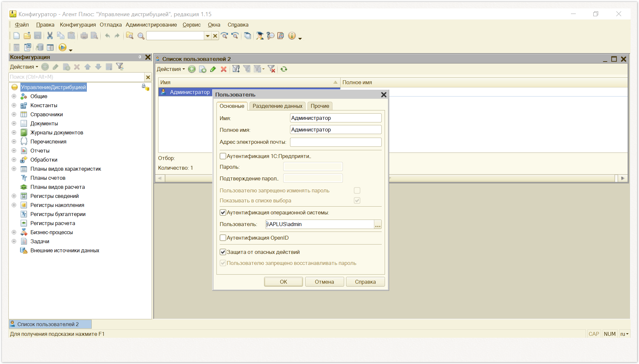Open the Syntax assistant graduate icon
Viewport: 639px width, 364px height.
coord(260,36)
